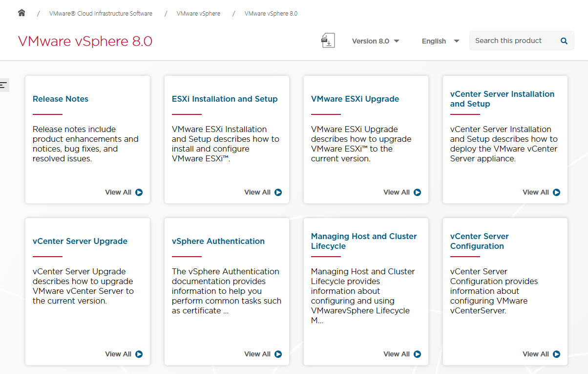This screenshot has height=374, width=588.
Task: Click the vCenter Server Installation description text
Action: [x=504, y=144]
